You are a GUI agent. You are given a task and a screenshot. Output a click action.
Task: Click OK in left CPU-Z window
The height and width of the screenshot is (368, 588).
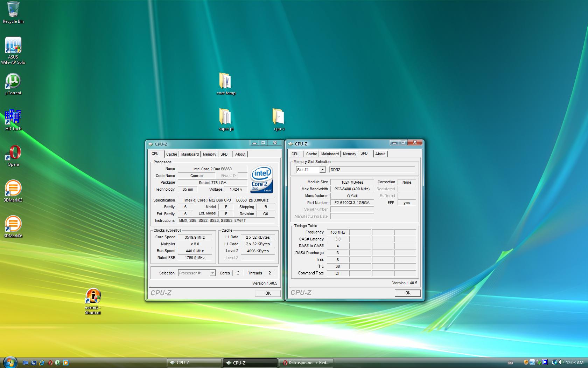(x=268, y=293)
